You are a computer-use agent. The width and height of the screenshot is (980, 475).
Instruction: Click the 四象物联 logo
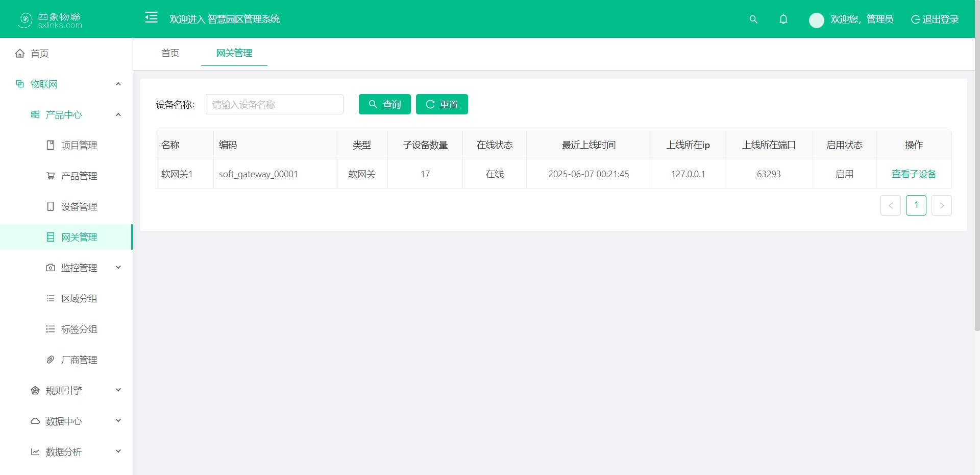click(x=50, y=20)
